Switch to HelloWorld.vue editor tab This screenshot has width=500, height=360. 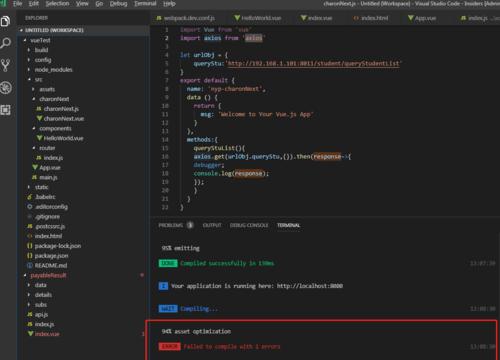260,18
